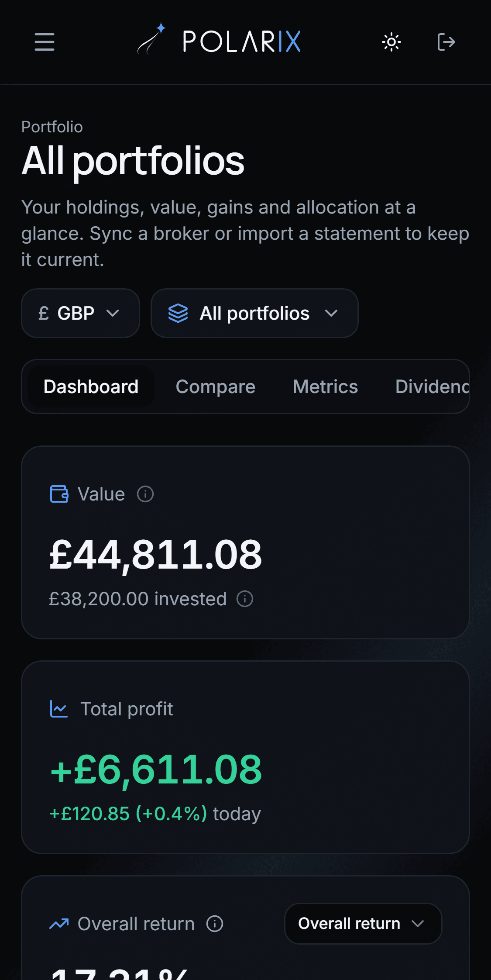Click the trending arrow icon by Overall return
The width and height of the screenshot is (491, 980).
59,924
